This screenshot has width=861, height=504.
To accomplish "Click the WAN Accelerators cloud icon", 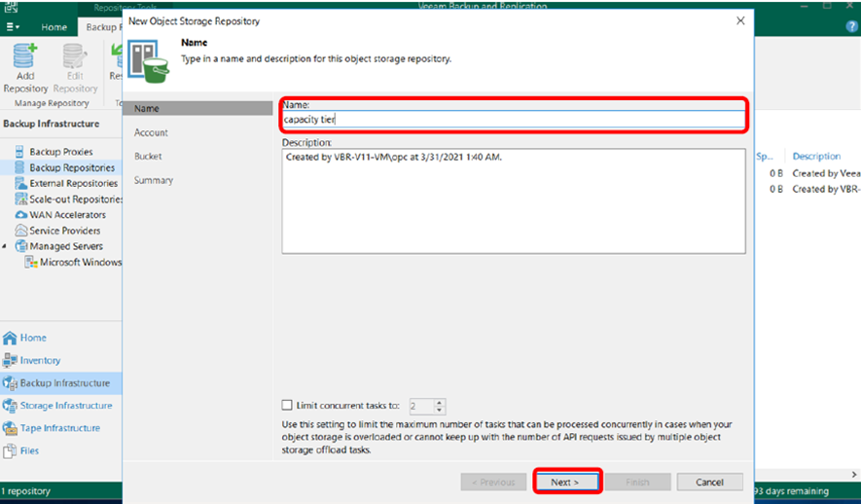I will coord(20,215).
